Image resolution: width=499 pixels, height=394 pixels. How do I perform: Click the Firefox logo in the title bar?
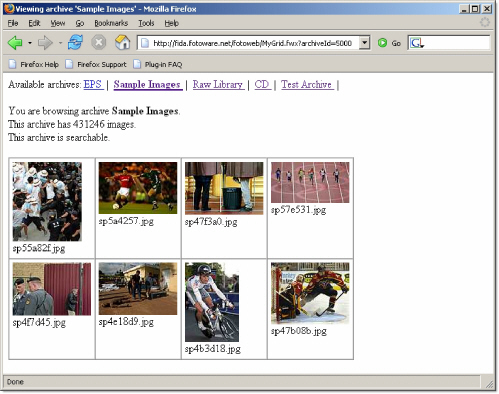pyautogui.click(x=9, y=8)
